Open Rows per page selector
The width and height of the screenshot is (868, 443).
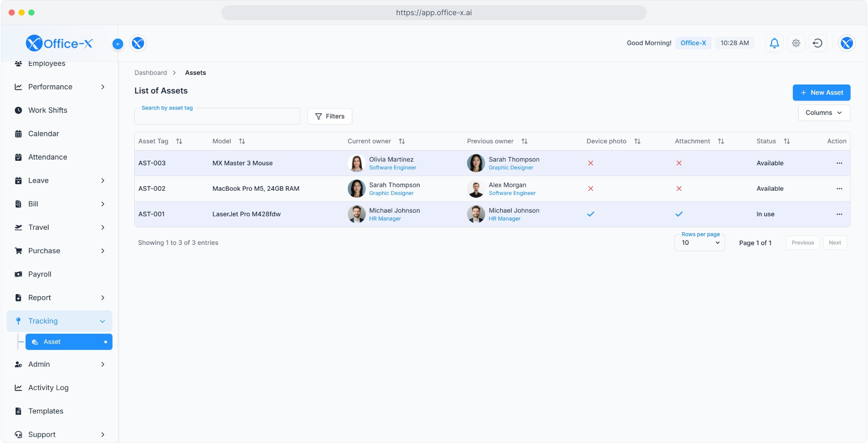click(700, 243)
